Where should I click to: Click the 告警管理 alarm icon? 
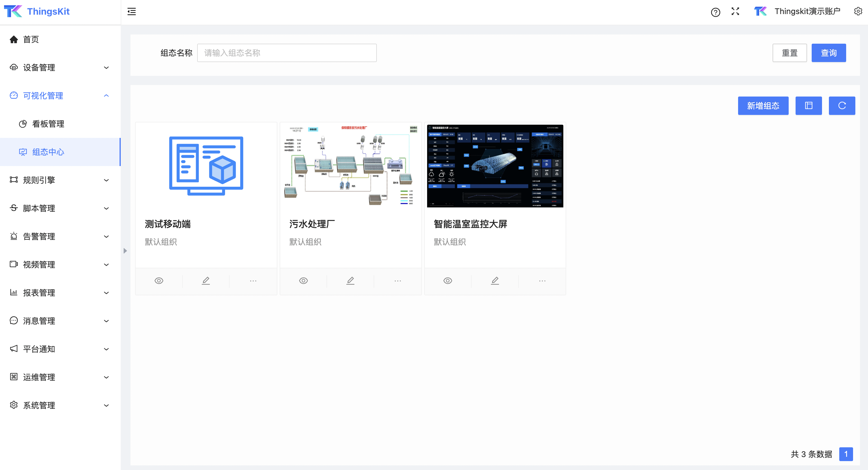(x=14, y=236)
